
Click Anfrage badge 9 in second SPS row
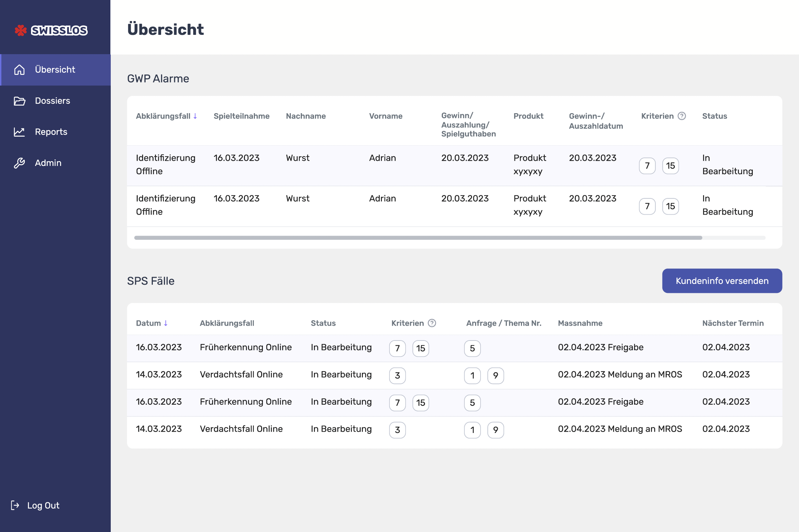point(495,375)
